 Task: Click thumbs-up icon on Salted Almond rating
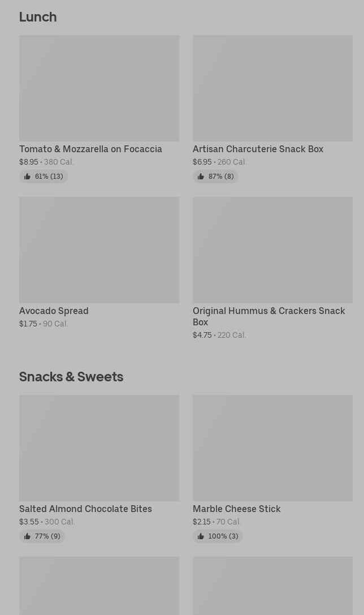tap(27, 536)
